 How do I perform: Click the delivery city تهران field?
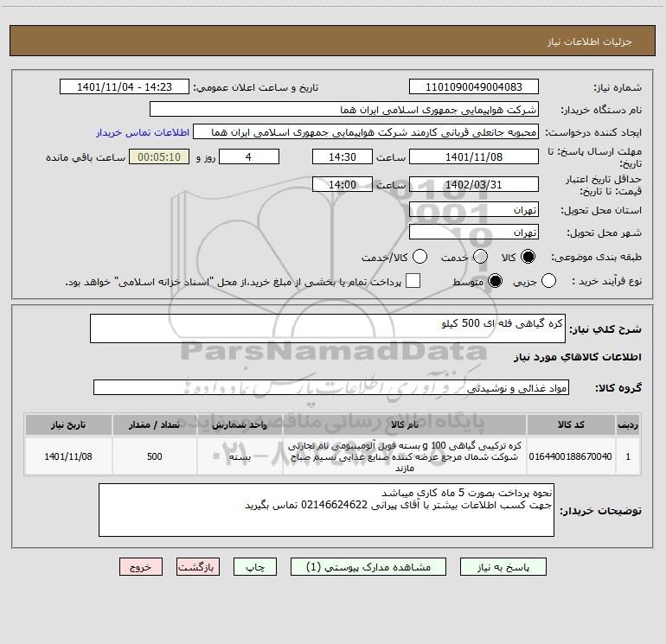pos(474,233)
